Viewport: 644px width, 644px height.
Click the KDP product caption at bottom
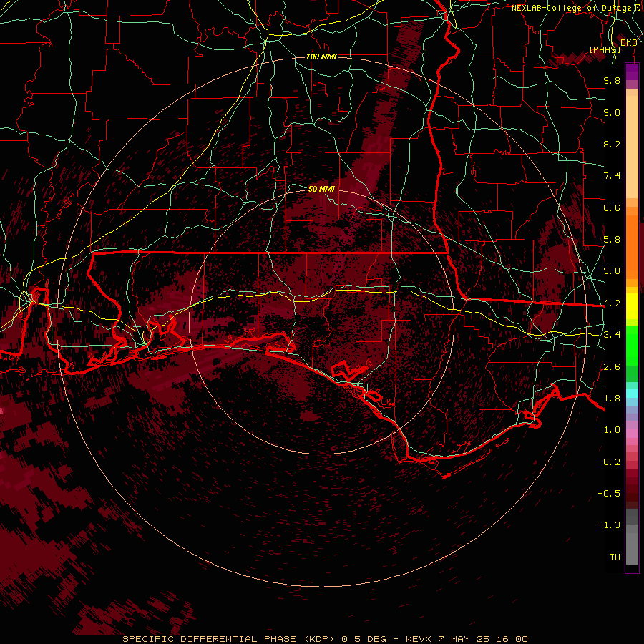tap(325, 639)
